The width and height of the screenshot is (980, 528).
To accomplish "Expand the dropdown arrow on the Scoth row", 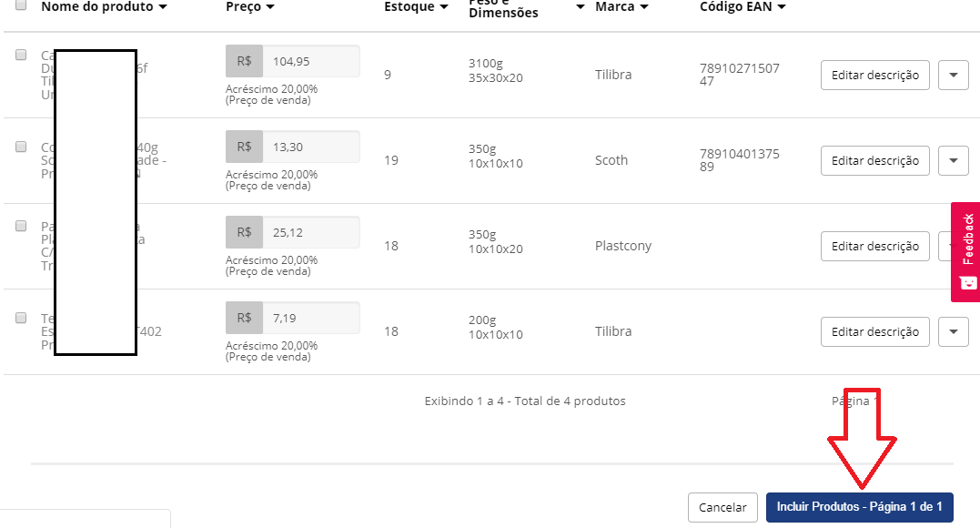I will [953, 160].
